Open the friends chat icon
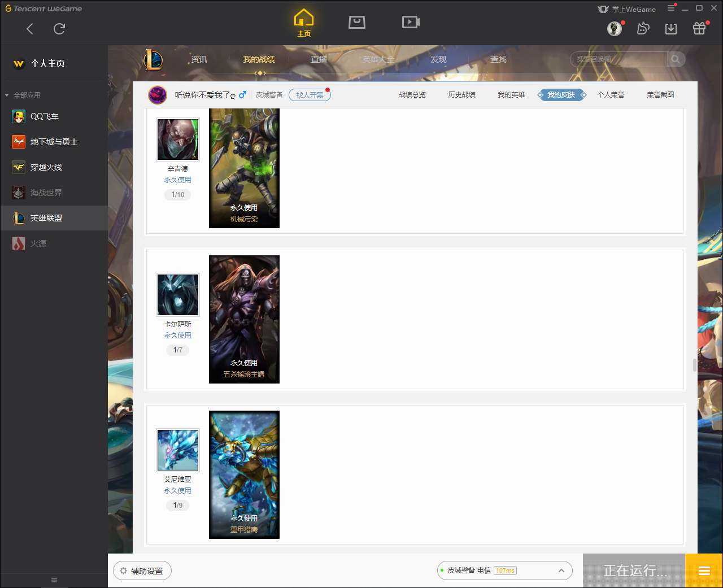Viewport: 723px width, 588px height. (x=643, y=28)
